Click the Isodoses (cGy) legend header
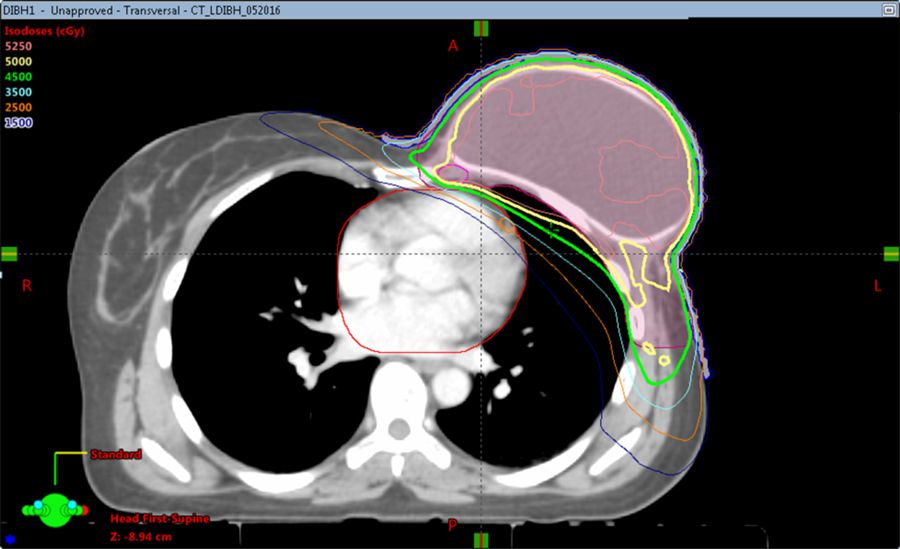 (44, 30)
